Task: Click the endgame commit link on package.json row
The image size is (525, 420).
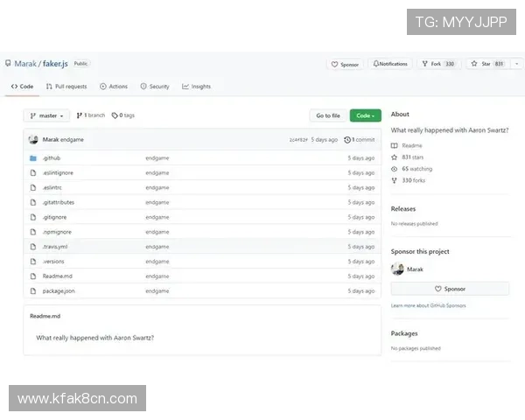Action: (x=157, y=290)
